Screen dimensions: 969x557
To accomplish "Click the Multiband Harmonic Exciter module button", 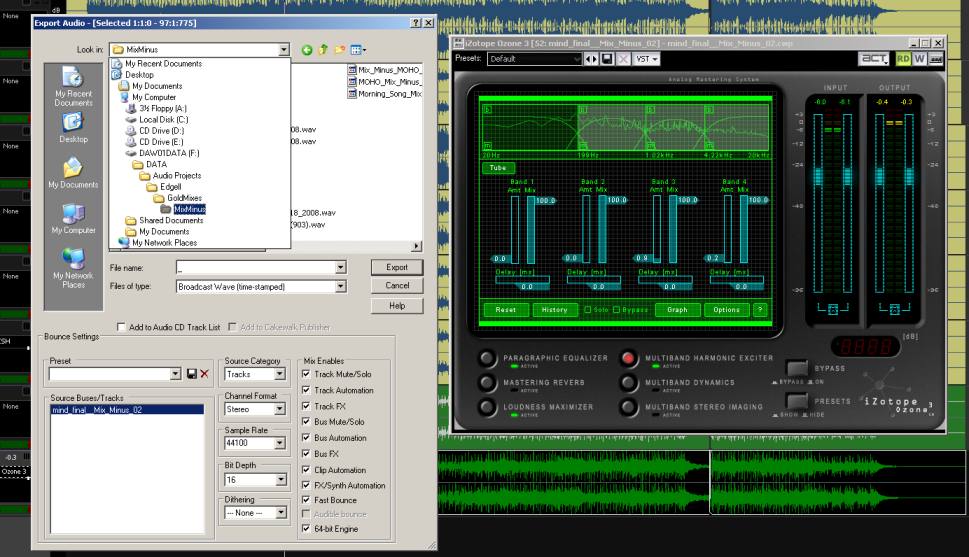I will point(629,358).
